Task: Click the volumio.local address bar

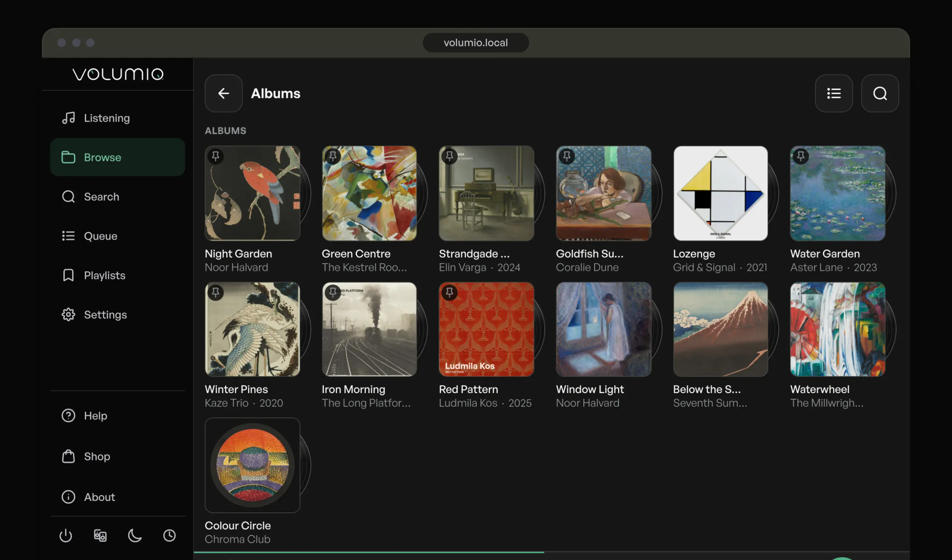Action: click(476, 43)
